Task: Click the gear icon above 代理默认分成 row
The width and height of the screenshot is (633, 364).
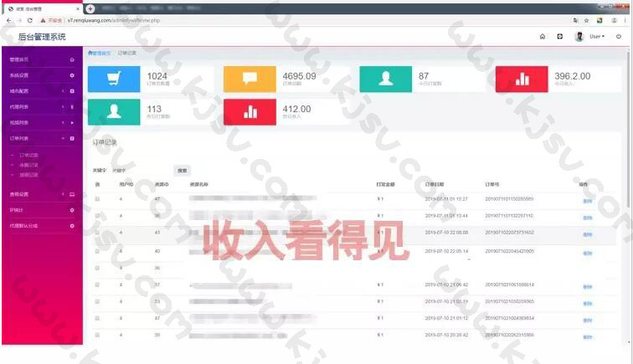Action: pos(72,210)
